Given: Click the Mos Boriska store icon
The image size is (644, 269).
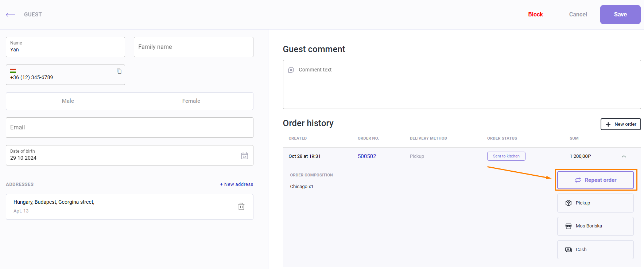Looking at the screenshot, I should pos(569,226).
